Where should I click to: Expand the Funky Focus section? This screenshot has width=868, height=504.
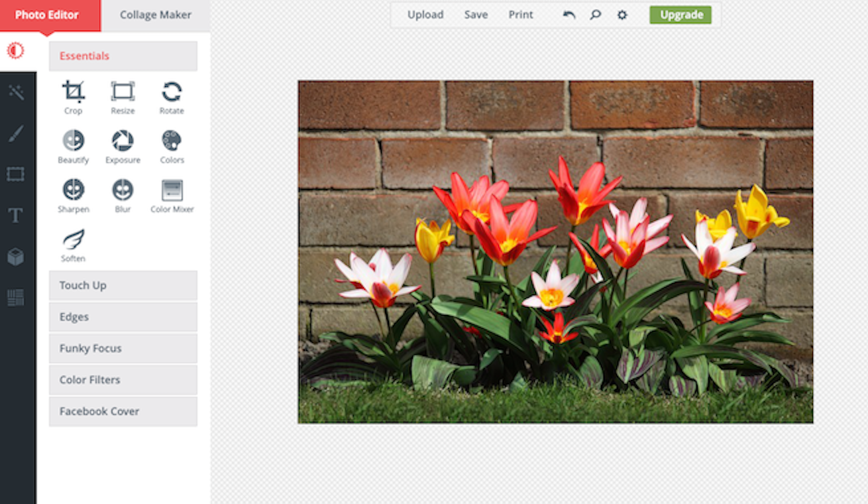(123, 348)
